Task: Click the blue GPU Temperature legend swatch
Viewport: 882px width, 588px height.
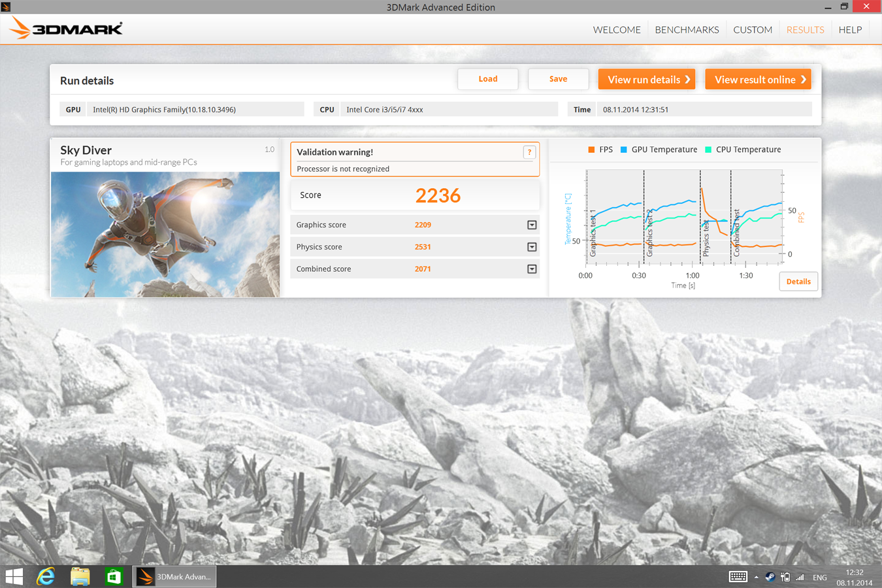Action: 623,150
